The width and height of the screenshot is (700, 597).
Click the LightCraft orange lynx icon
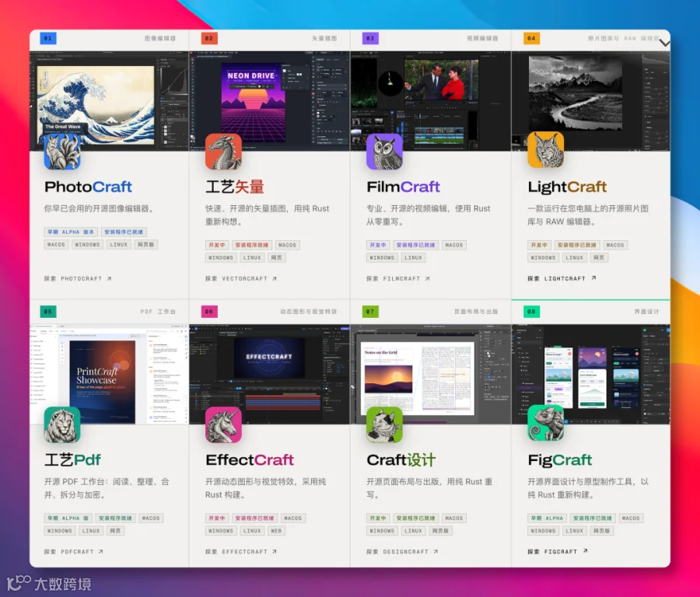coord(545,150)
